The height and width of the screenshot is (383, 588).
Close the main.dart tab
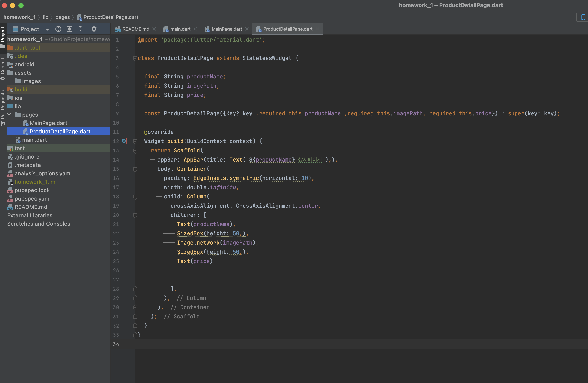196,29
